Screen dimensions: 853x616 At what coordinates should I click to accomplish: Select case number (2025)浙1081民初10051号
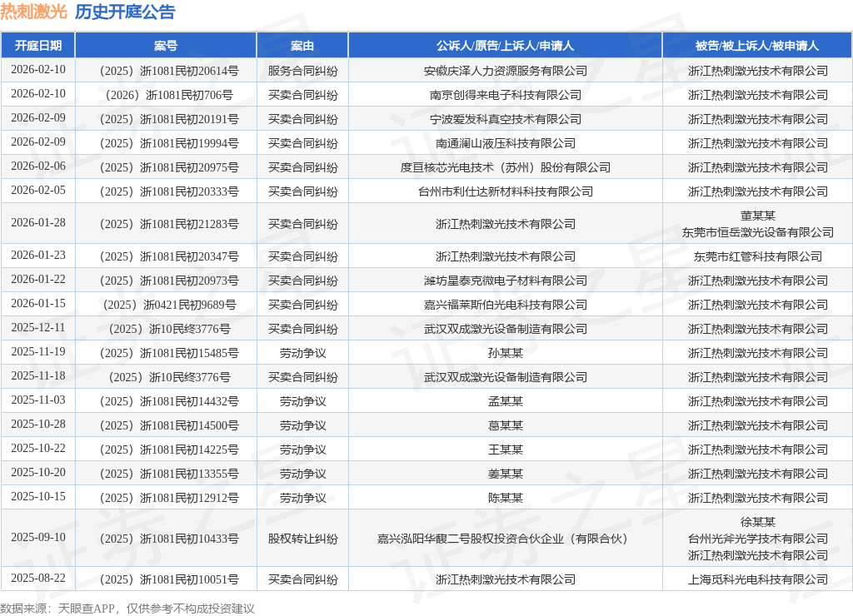coord(169,579)
